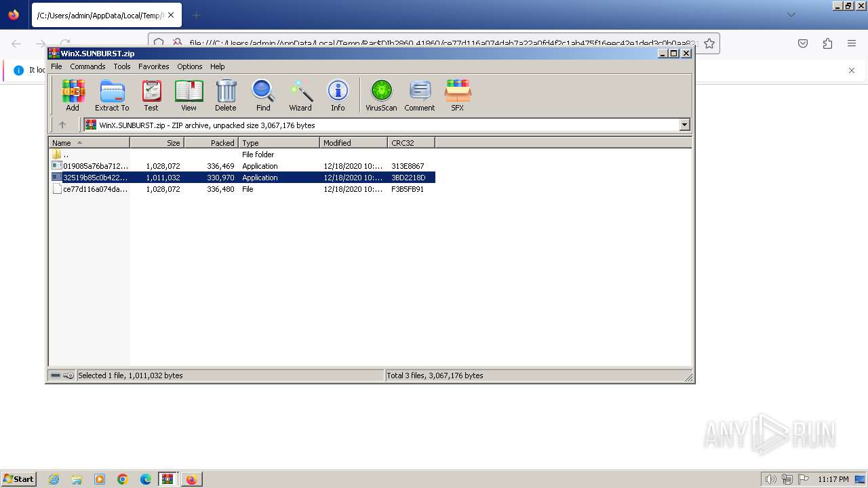
Task: Create SFX self-extracting archive
Action: click(458, 95)
